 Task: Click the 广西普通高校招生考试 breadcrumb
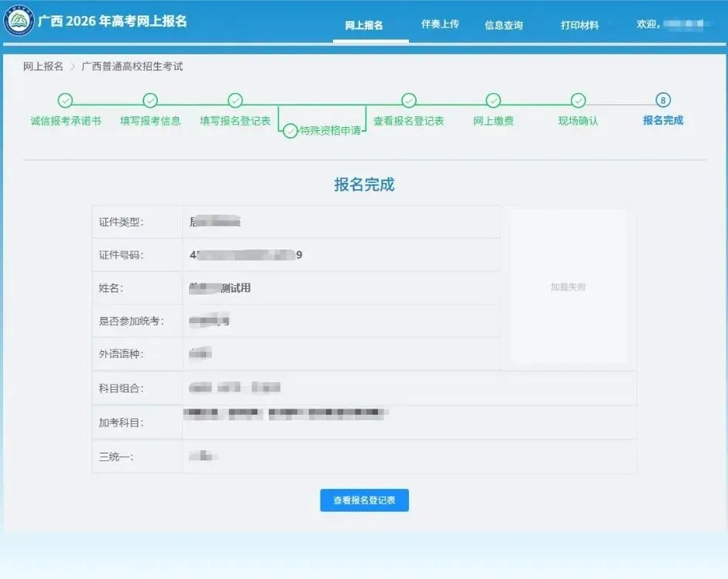pyautogui.click(x=132, y=67)
